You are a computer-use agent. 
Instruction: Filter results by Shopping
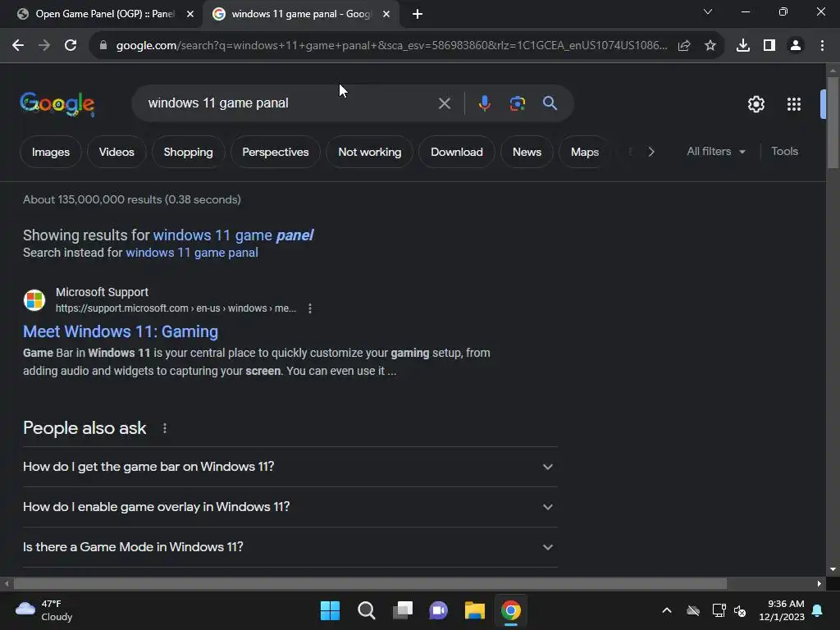[x=188, y=152]
